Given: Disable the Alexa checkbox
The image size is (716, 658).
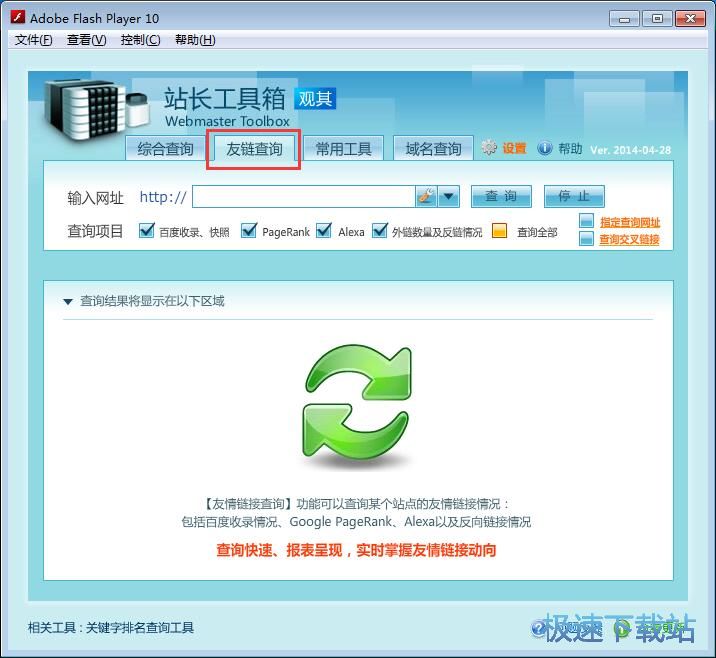Looking at the screenshot, I should [x=324, y=231].
